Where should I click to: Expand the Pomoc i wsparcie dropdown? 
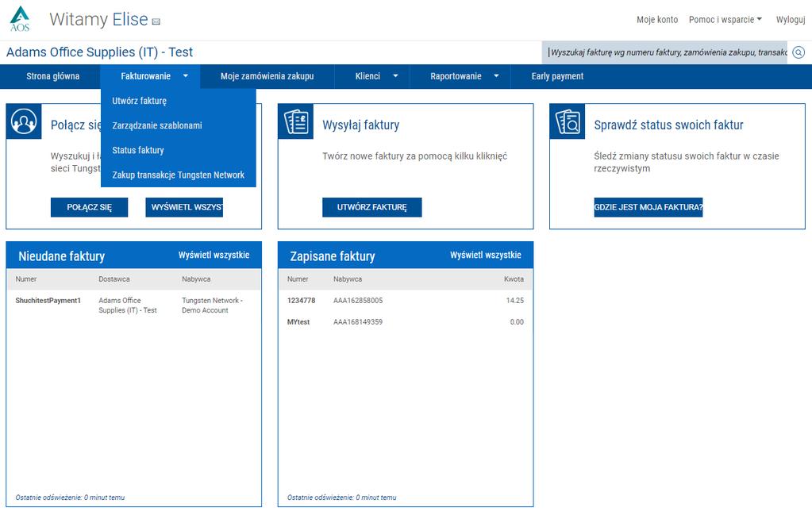(725, 20)
